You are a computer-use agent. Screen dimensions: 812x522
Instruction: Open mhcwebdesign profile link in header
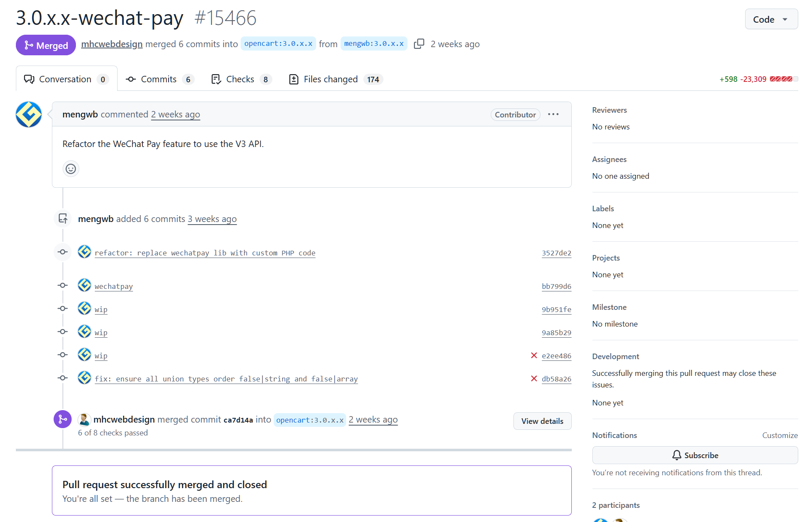(112, 44)
